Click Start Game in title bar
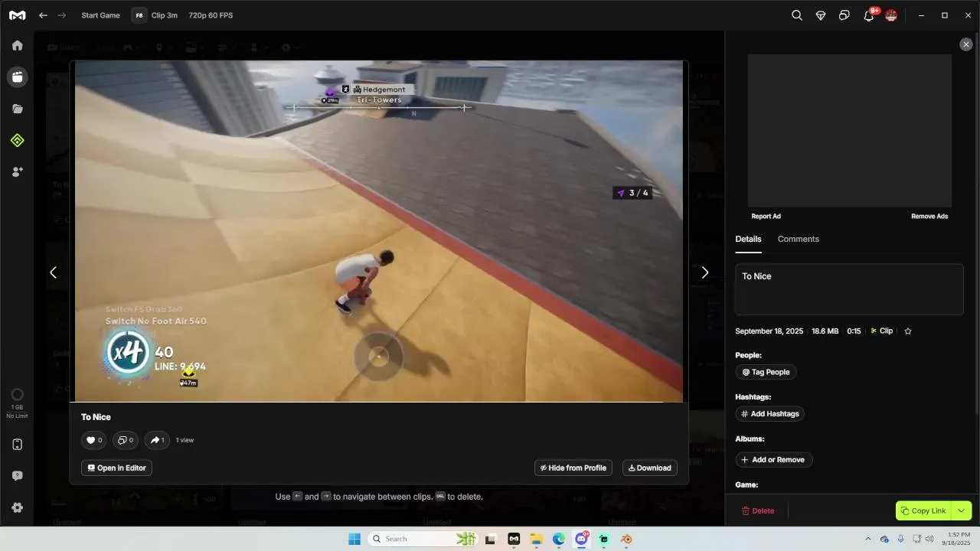Viewport: 980px width, 551px height. pyautogui.click(x=100, y=15)
